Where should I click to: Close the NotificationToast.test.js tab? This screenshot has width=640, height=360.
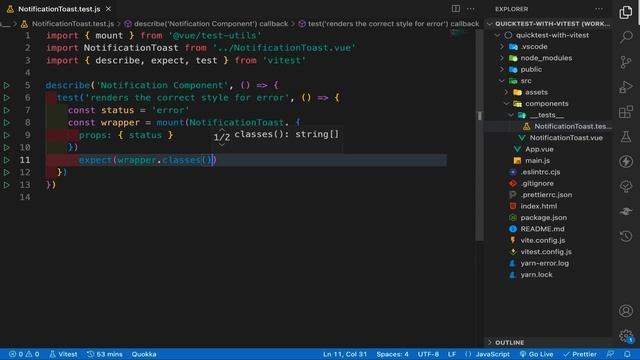tap(109, 9)
